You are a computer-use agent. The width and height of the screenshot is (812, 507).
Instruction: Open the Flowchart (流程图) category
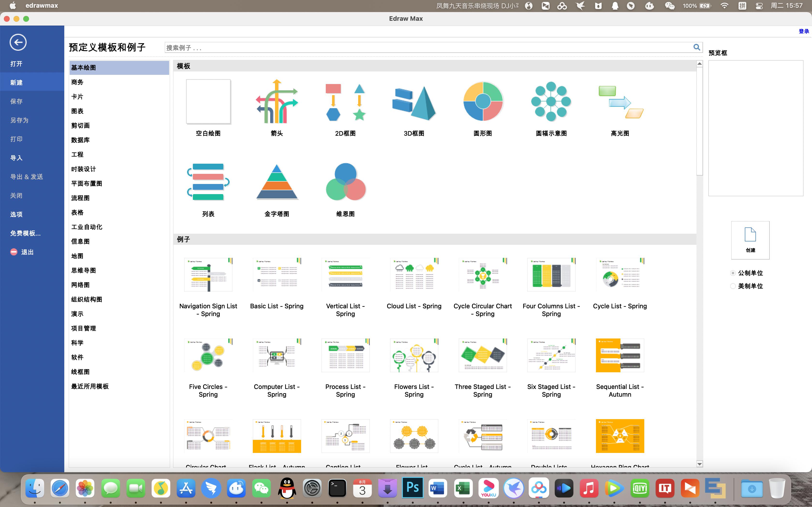click(80, 198)
